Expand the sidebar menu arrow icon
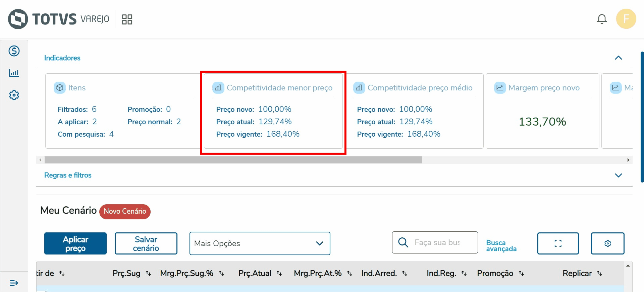 [x=14, y=283]
